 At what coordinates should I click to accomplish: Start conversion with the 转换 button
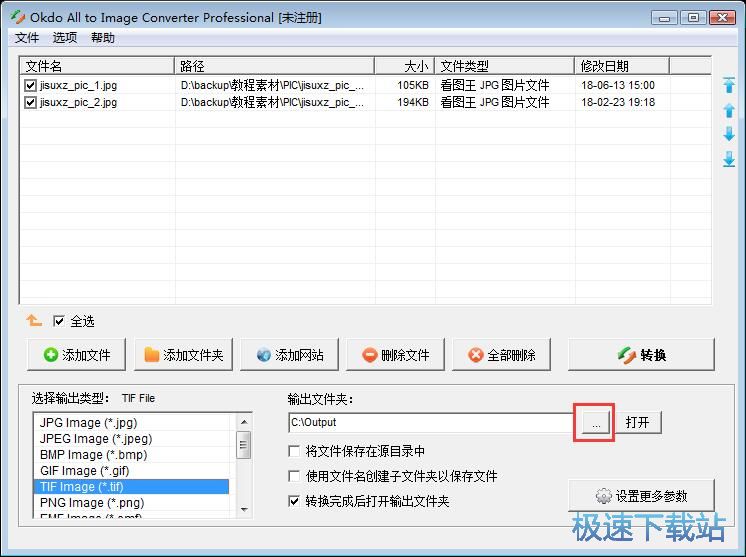tap(641, 354)
